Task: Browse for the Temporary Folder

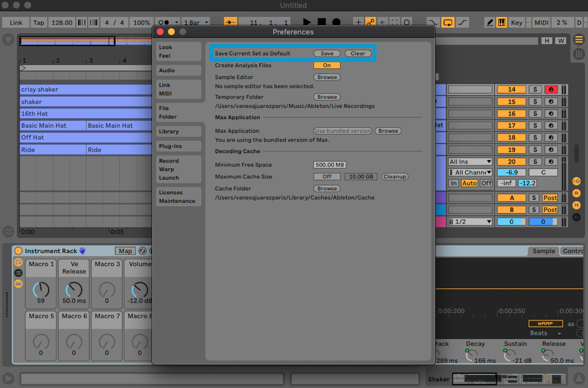Action: click(x=327, y=97)
